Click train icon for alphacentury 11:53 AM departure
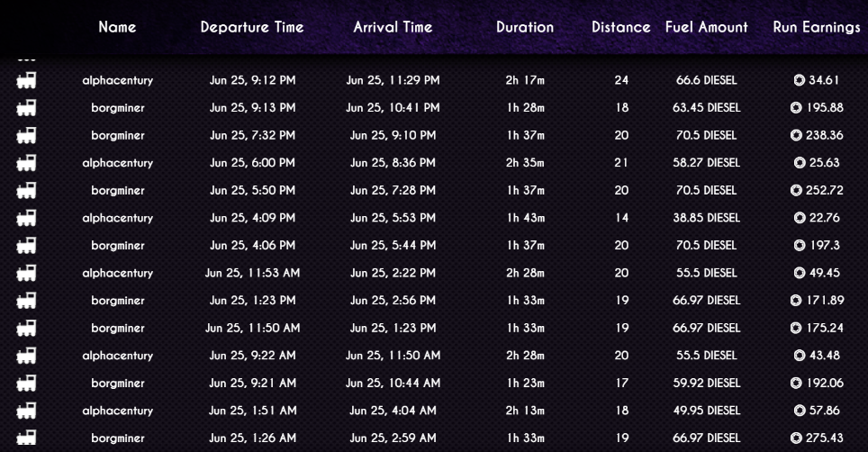The height and width of the screenshot is (452, 868). point(26,273)
